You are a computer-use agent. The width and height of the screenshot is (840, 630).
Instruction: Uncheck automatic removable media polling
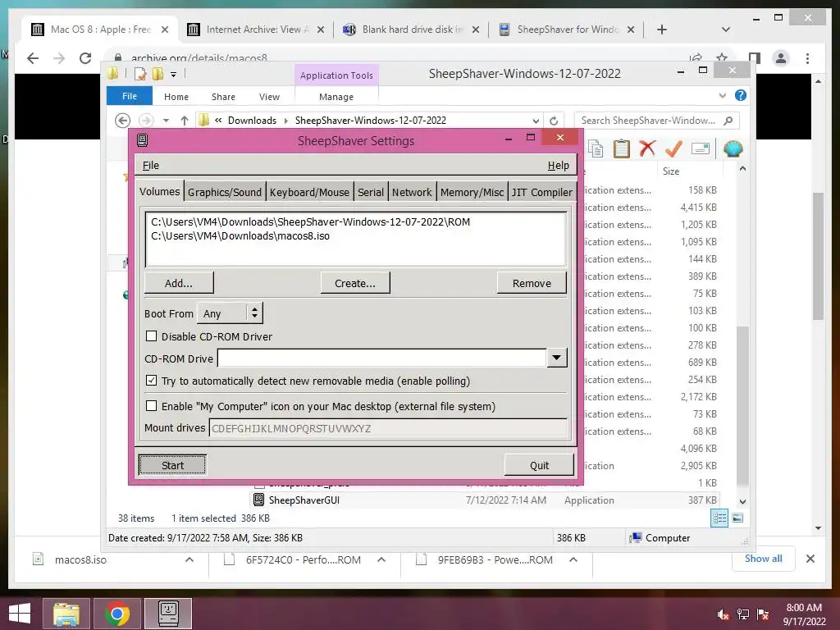point(152,381)
